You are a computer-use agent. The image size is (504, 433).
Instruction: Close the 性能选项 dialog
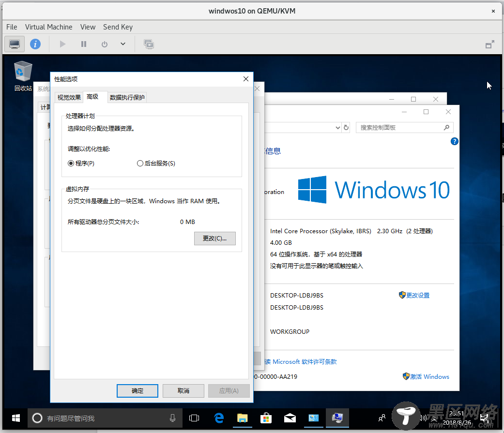[246, 79]
